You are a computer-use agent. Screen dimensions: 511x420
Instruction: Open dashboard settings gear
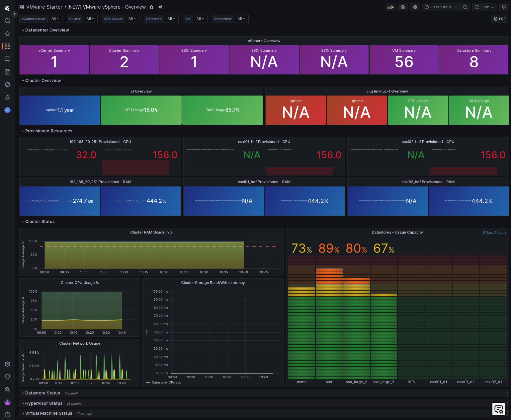415,7
